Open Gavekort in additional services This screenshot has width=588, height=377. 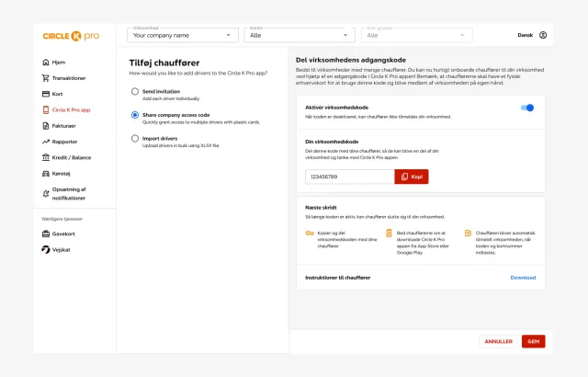63,234
